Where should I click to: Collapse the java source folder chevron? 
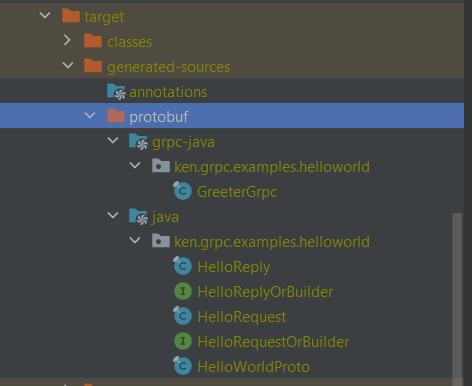pyautogui.click(x=113, y=215)
